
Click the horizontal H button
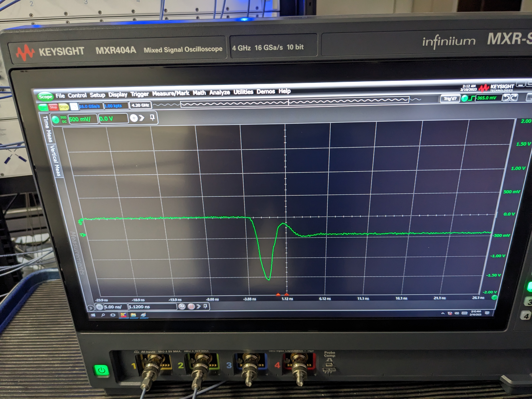tap(99, 307)
